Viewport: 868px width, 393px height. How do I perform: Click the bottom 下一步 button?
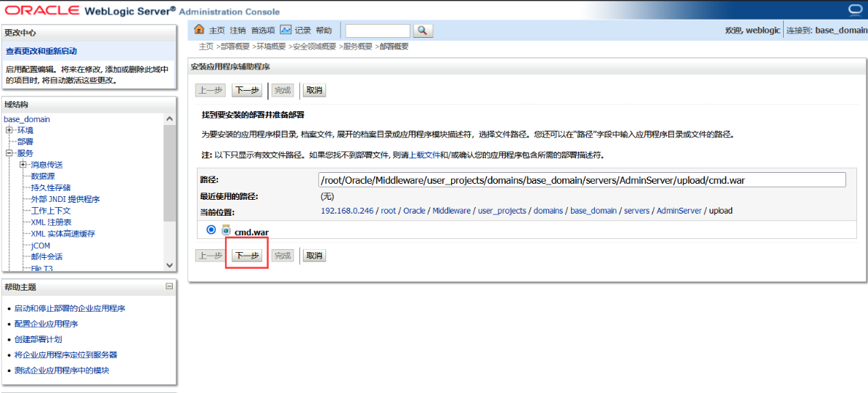click(246, 256)
